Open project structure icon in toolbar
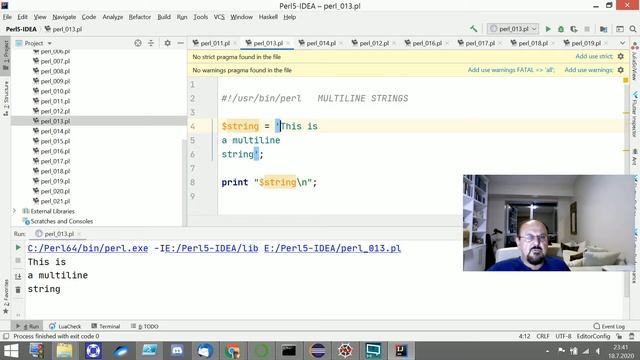Viewport: 640px width, 360px height. click(604, 29)
